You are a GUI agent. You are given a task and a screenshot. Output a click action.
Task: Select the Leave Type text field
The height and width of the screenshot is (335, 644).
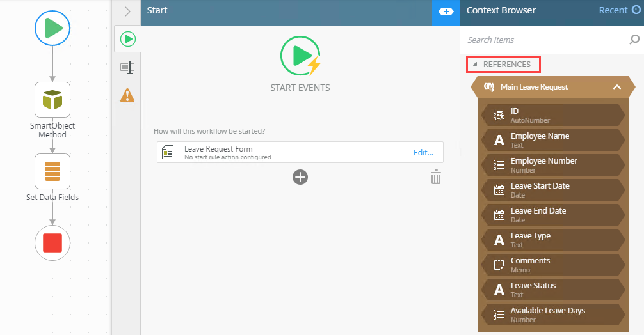tap(553, 240)
